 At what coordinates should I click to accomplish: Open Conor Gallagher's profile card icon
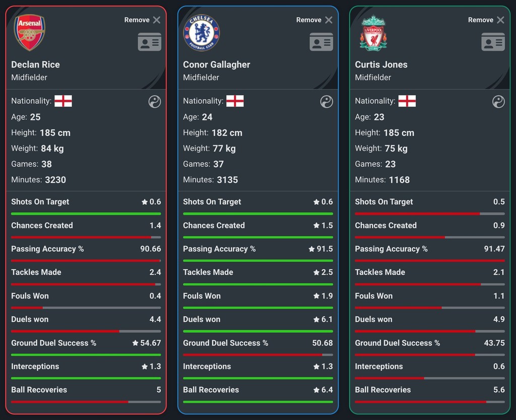[321, 42]
